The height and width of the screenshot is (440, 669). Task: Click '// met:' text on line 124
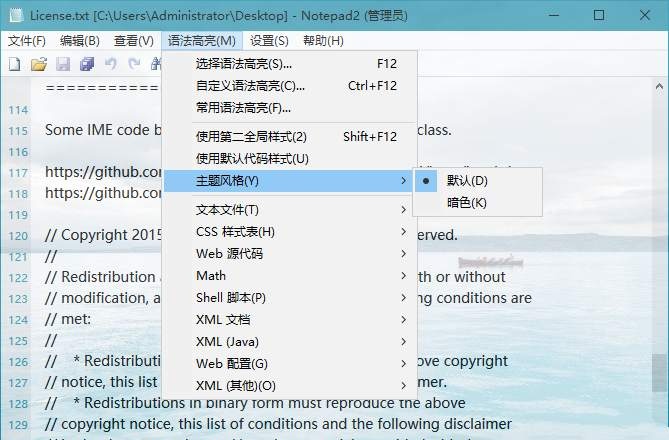click(68, 319)
